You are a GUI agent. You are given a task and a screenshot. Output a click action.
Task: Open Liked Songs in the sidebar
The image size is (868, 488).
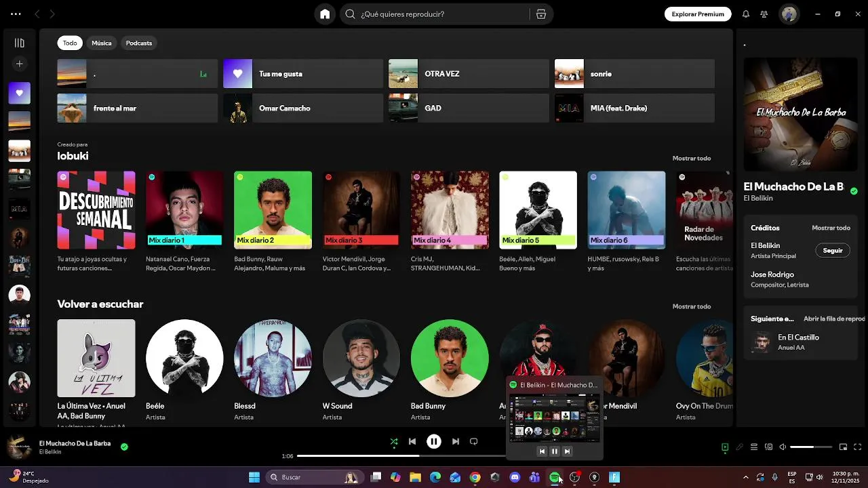point(19,93)
